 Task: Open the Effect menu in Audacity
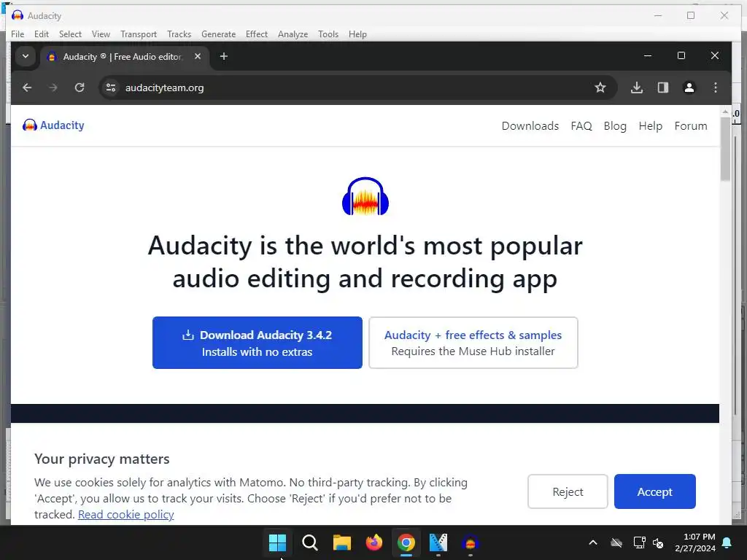coord(257,34)
